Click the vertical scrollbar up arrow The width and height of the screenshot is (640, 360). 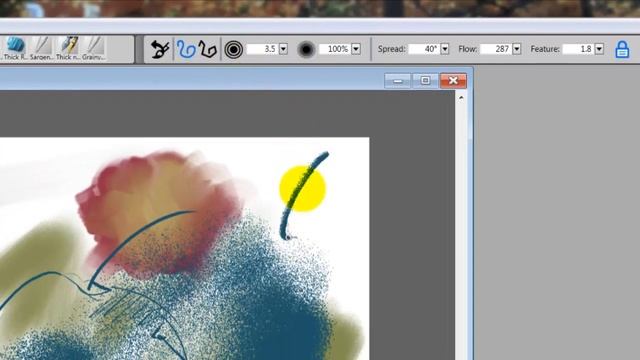click(x=461, y=98)
